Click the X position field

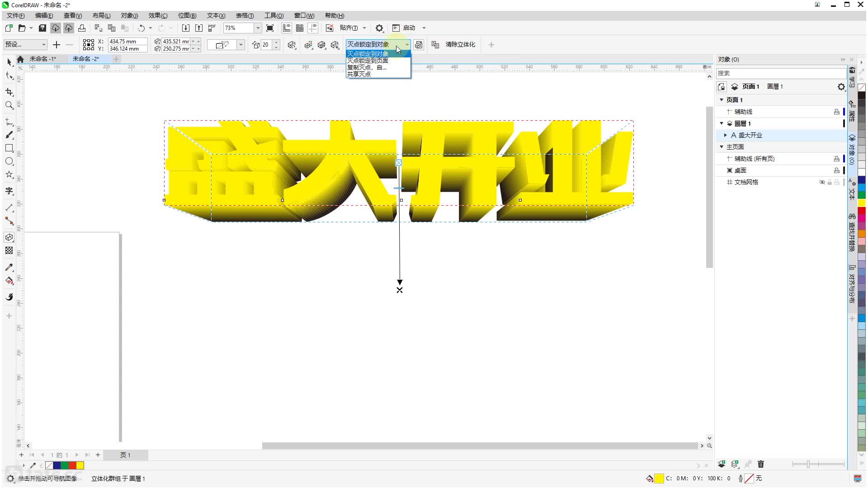coord(127,41)
